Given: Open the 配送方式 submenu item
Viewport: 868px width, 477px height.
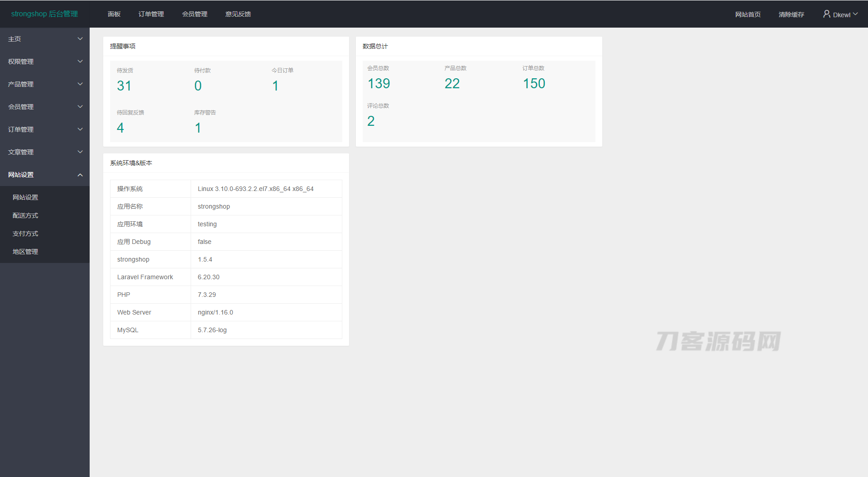Looking at the screenshot, I should (25, 215).
